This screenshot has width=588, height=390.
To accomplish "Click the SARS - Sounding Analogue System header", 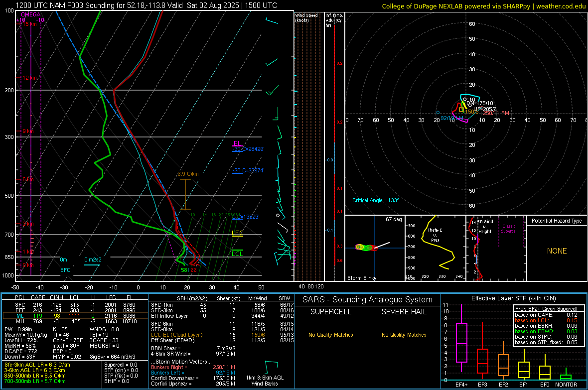I will [368, 300].
